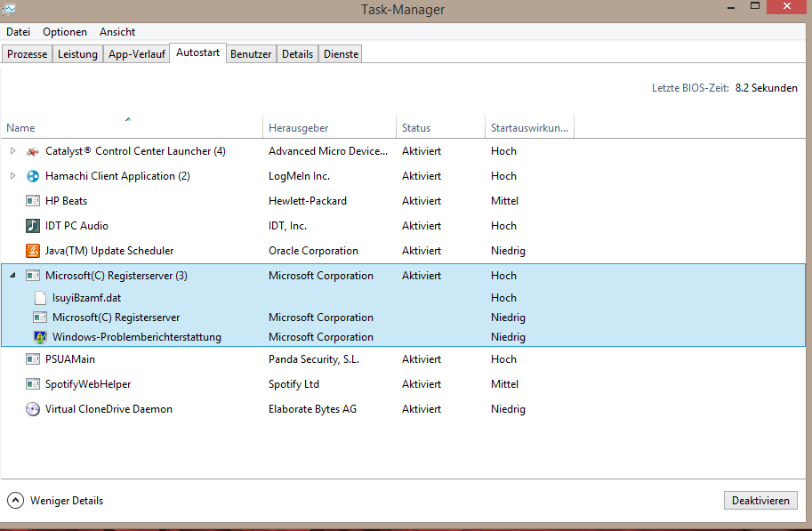The height and width of the screenshot is (531, 812).
Task: Select the IDT PC Audio icon
Action: (33, 226)
